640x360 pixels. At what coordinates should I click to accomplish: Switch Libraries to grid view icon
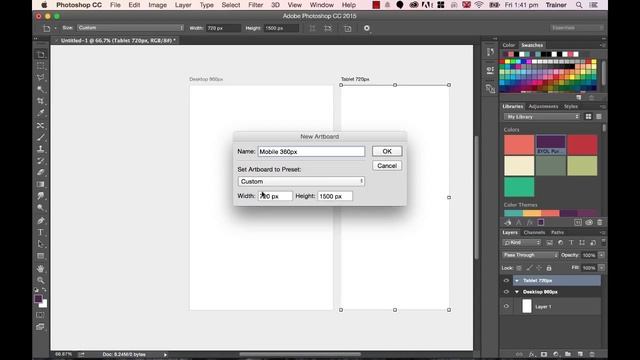588,117
